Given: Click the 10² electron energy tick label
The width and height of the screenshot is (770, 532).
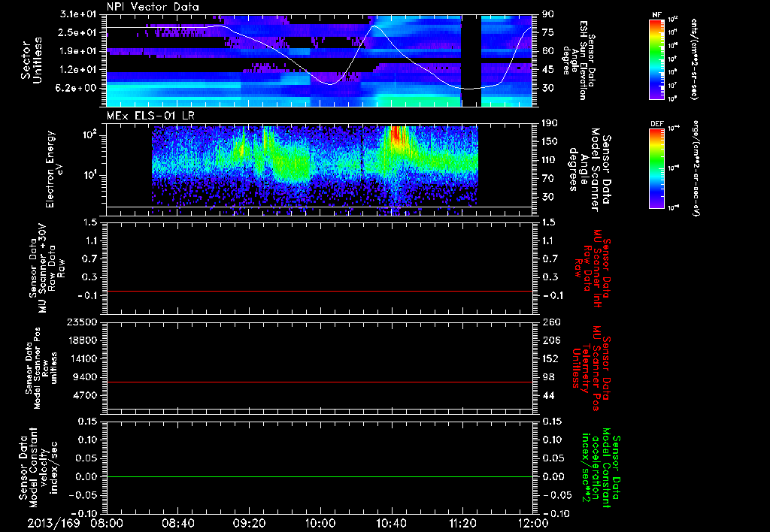Looking at the screenshot, I should point(90,135).
